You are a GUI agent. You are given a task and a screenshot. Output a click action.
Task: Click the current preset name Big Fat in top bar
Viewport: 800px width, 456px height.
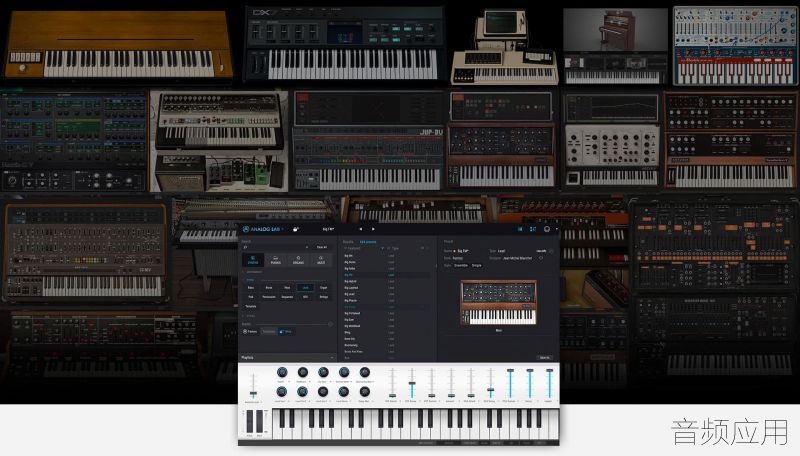point(328,229)
